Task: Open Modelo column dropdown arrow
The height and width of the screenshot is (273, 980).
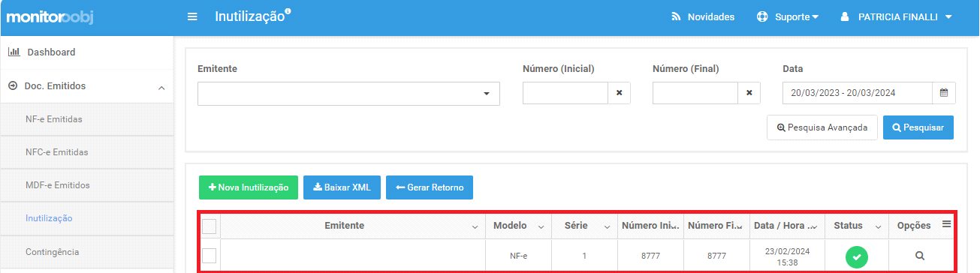Action: click(x=541, y=226)
